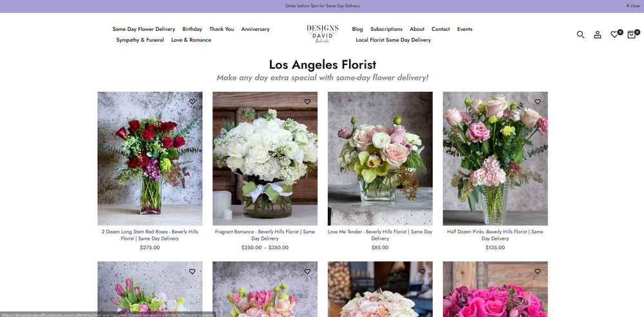Favorite the Fragrant Romance bouquet
Image resolution: width=644 pixels, height=317 pixels.
(307, 102)
